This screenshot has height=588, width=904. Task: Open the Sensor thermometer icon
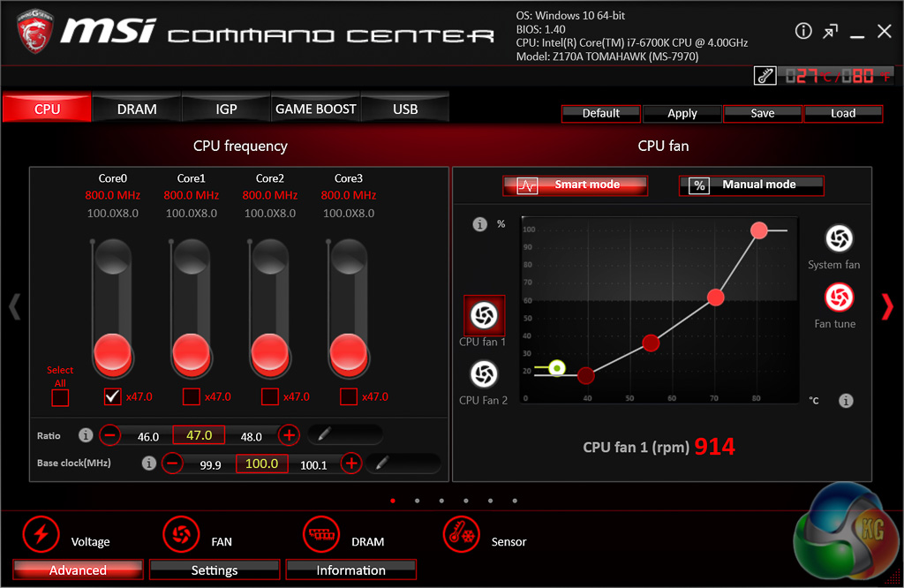point(461,534)
